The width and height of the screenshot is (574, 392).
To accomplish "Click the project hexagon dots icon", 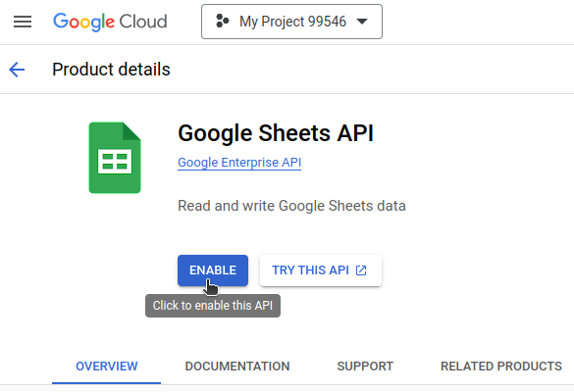I will pos(222,22).
